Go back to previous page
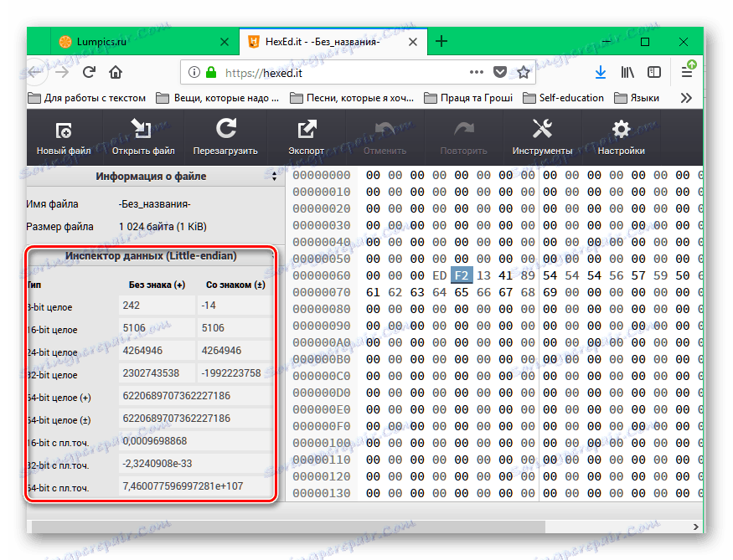Image resolution: width=733 pixels, height=560 pixels. [x=35, y=72]
